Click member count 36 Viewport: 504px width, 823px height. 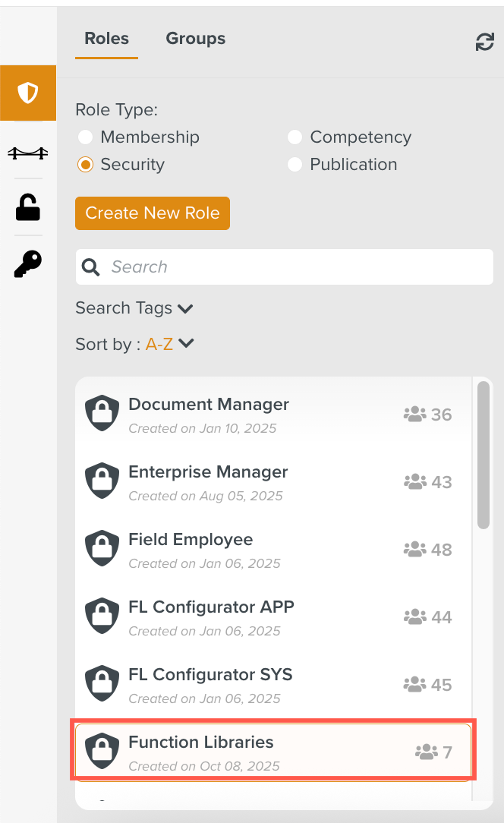click(442, 415)
